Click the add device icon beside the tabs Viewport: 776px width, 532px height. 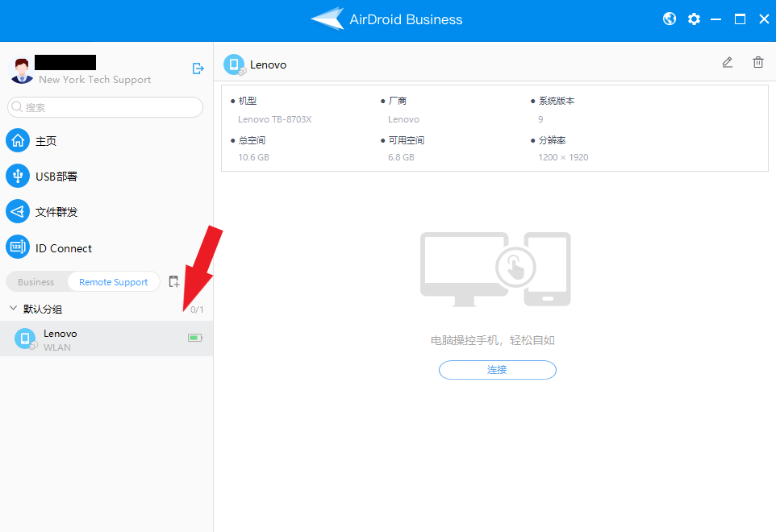173,281
